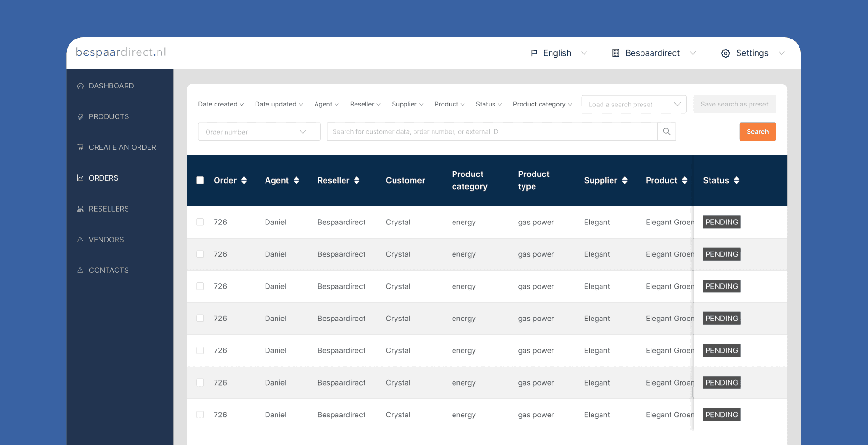
Task: Open the Dashboard sidebar menu item
Action: pos(111,86)
